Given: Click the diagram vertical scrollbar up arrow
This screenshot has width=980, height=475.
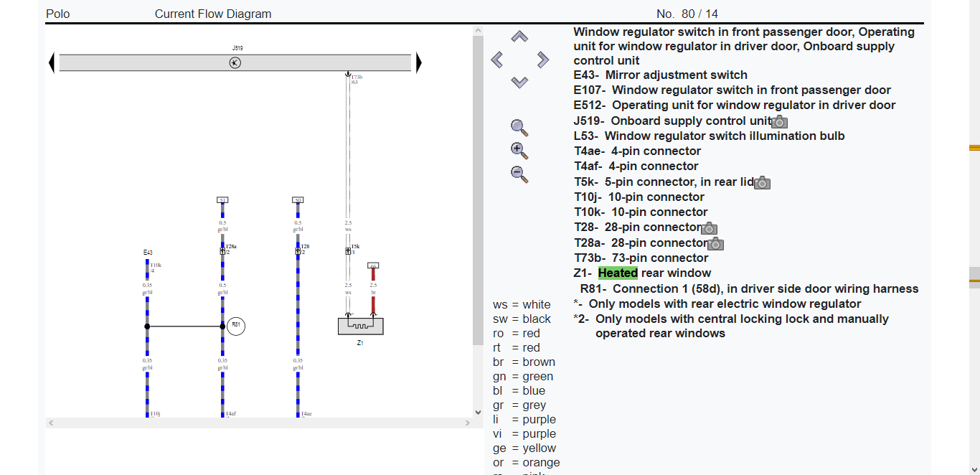Looking at the screenshot, I should (x=479, y=30).
